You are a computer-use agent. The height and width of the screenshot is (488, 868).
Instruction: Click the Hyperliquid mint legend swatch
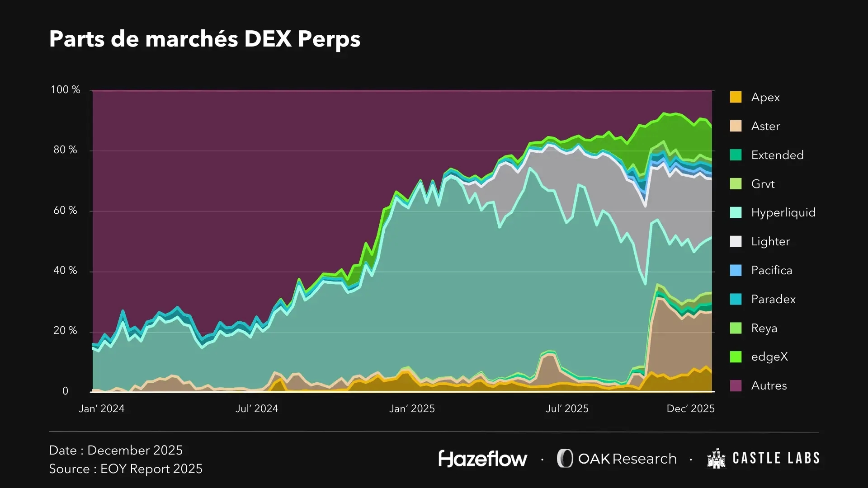point(736,212)
